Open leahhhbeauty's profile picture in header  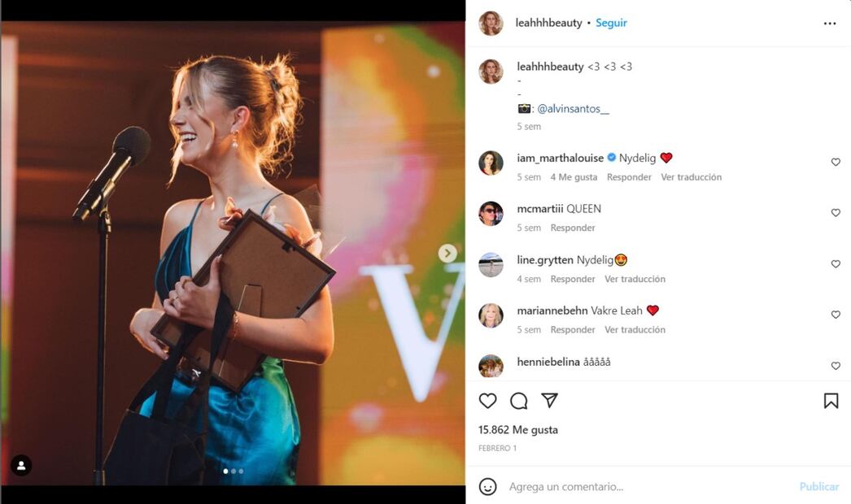491,24
